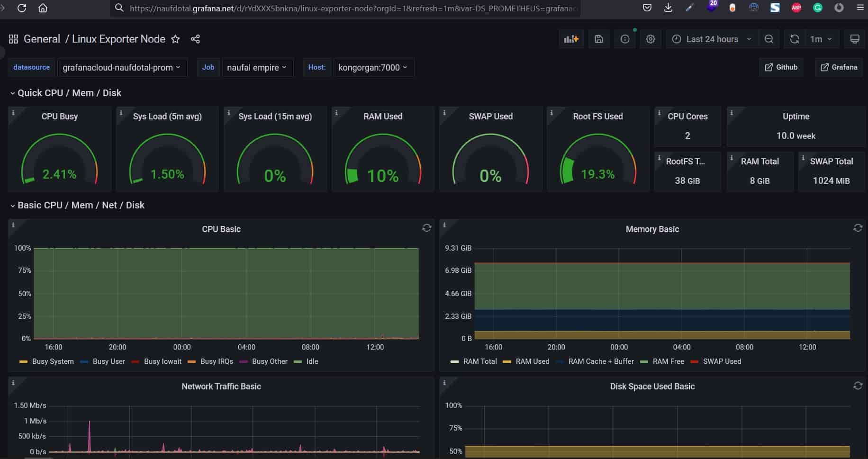
Task: Open the Grafana external link button
Action: pos(839,67)
